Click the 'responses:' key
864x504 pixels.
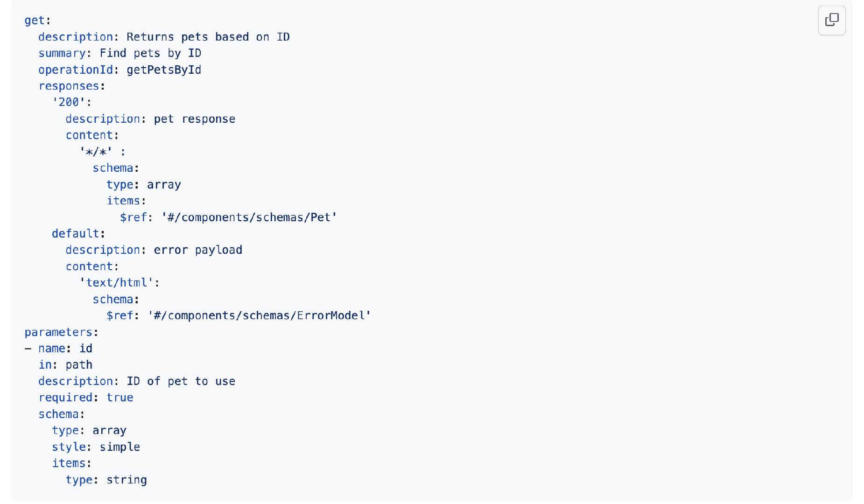(72, 86)
